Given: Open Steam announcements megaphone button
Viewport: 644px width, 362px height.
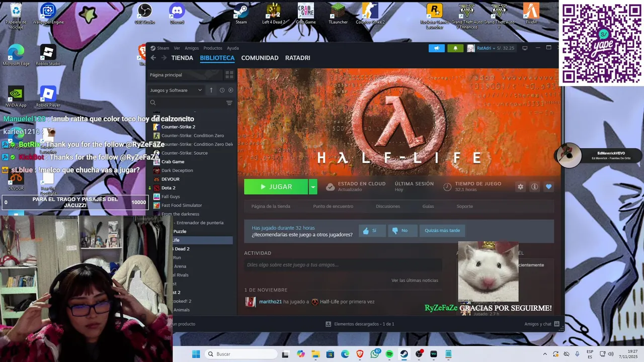Looking at the screenshot, I should click(x=437, y=48).
